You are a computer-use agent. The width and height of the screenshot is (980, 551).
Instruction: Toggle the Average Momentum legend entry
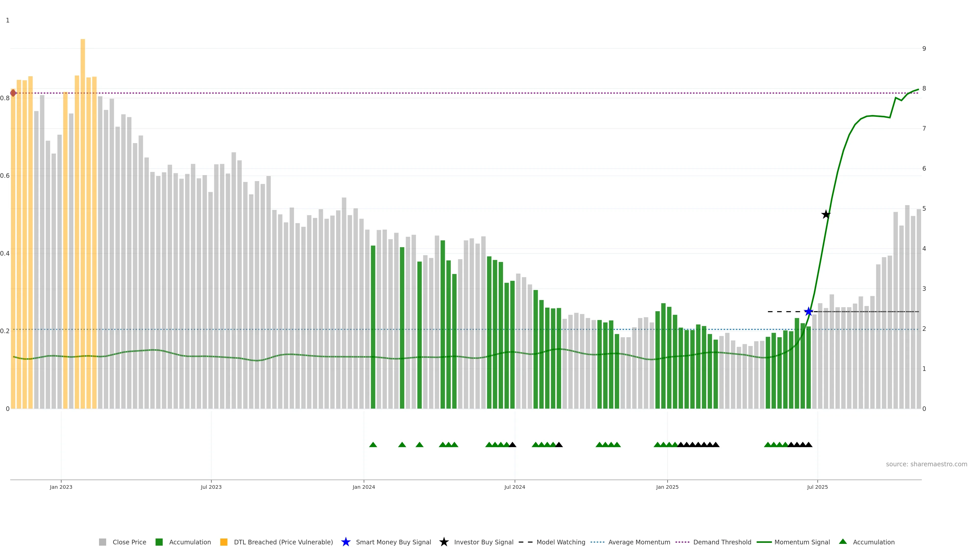(x=639, y=542)
